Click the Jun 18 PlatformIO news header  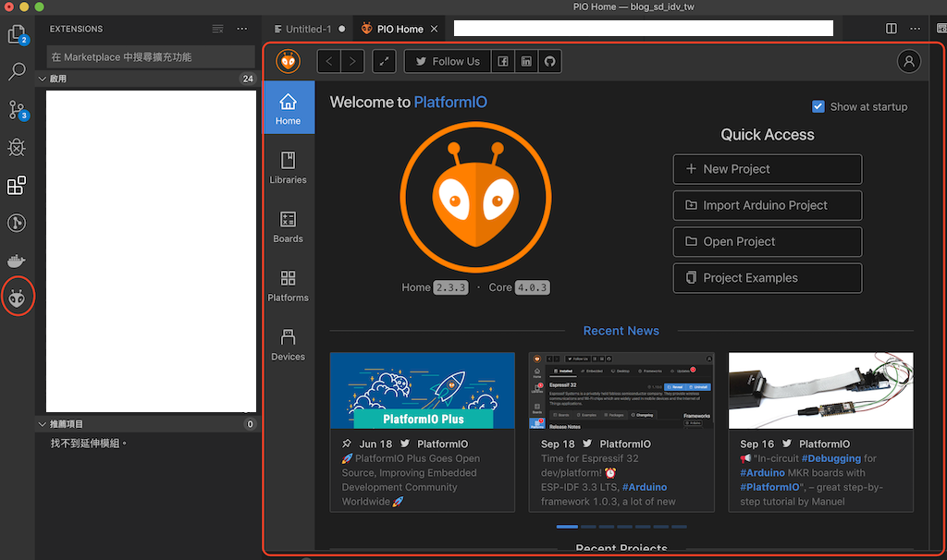[405, 444]
